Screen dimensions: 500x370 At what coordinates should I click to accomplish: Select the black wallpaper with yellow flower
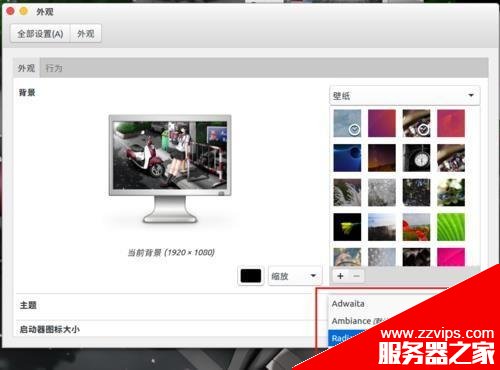tap(347, 227)
